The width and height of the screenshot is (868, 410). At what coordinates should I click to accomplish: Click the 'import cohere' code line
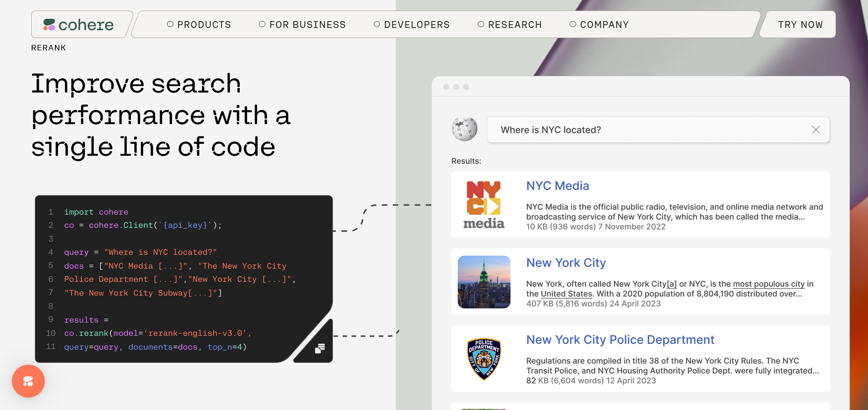click(96, 212)
